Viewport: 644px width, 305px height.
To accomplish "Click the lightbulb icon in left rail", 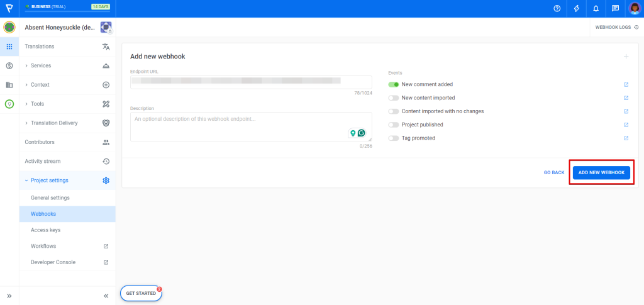I will pyautogui.click(x=9, y=104).
